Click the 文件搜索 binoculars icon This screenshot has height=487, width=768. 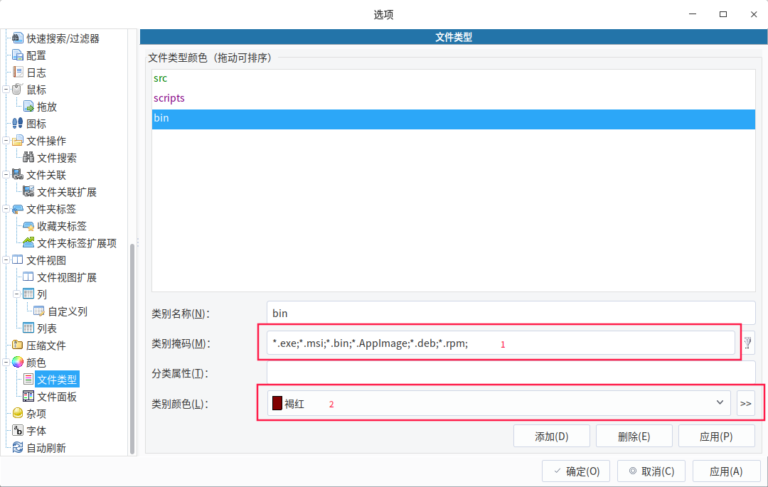pos(28,158)
